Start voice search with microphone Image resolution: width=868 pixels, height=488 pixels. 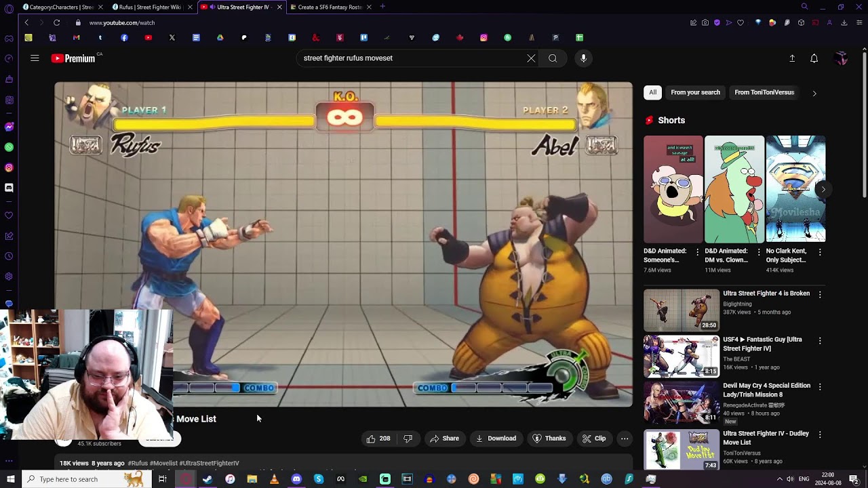click(583, 58)
